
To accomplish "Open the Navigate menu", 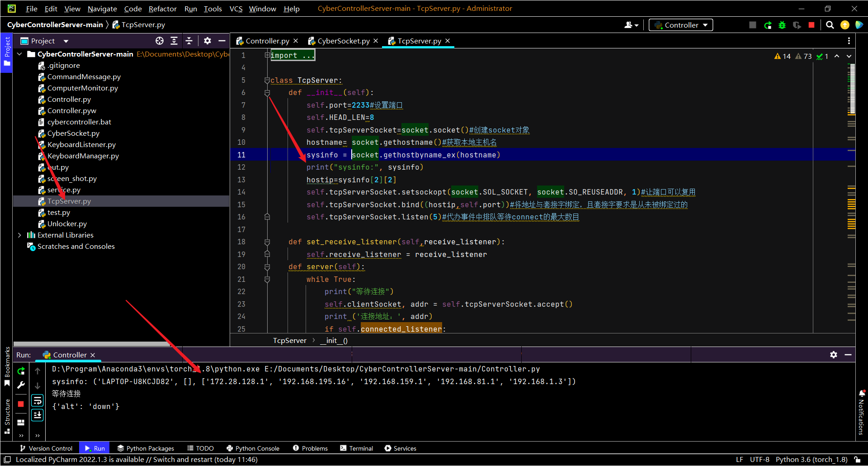I will (102, 9).
